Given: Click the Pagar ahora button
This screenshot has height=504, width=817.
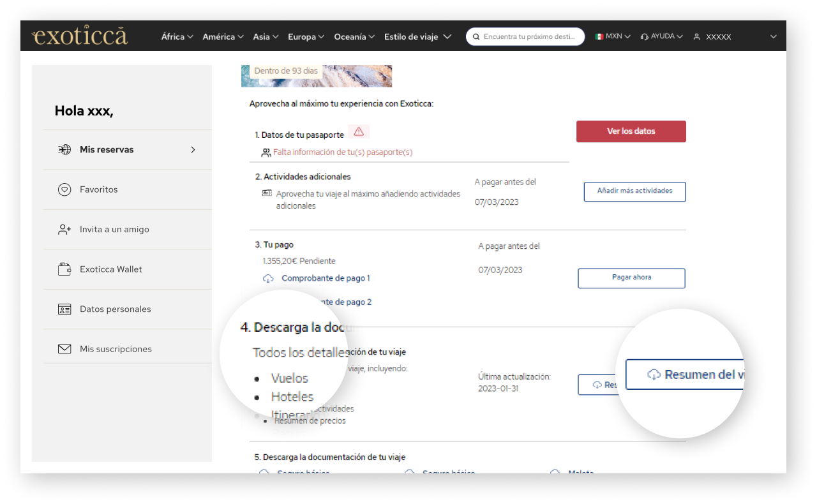Looking at the screenshot, I should pos(632,278).
